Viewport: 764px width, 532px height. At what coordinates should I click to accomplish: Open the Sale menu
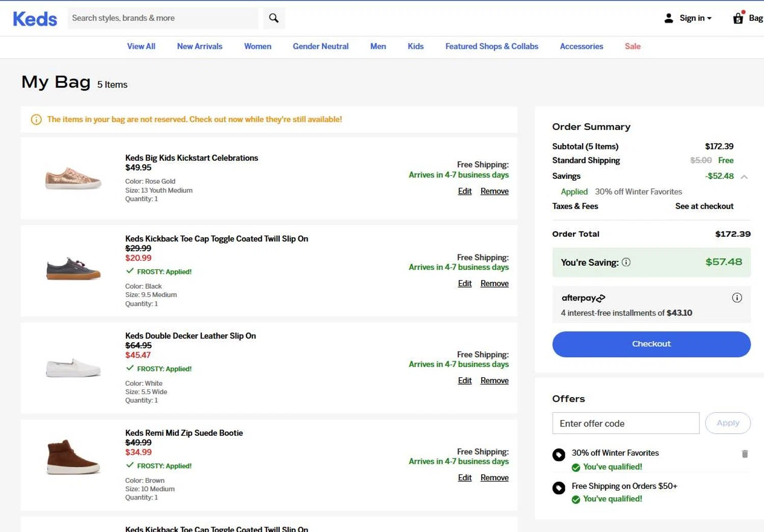(633, 46)
